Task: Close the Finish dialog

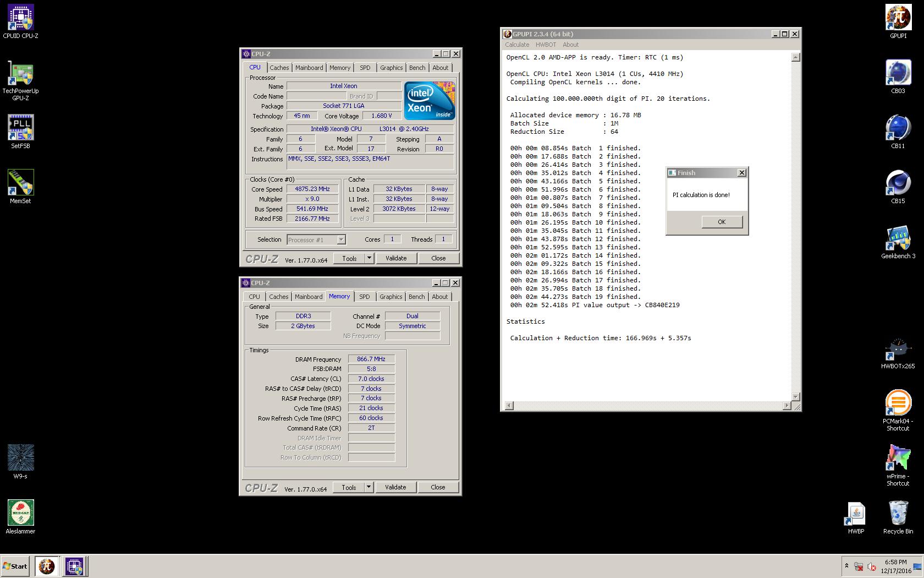Action: 741,173
